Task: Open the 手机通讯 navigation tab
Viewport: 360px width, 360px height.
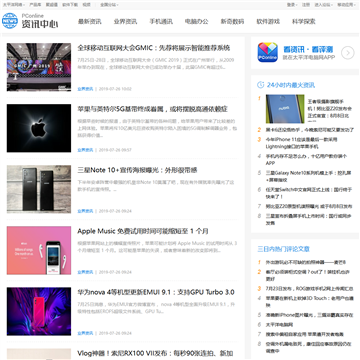Action: pos(161,22)
